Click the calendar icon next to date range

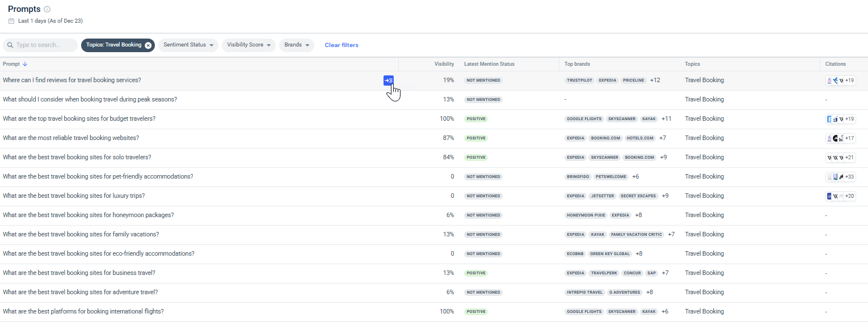(x=11, y=21)
